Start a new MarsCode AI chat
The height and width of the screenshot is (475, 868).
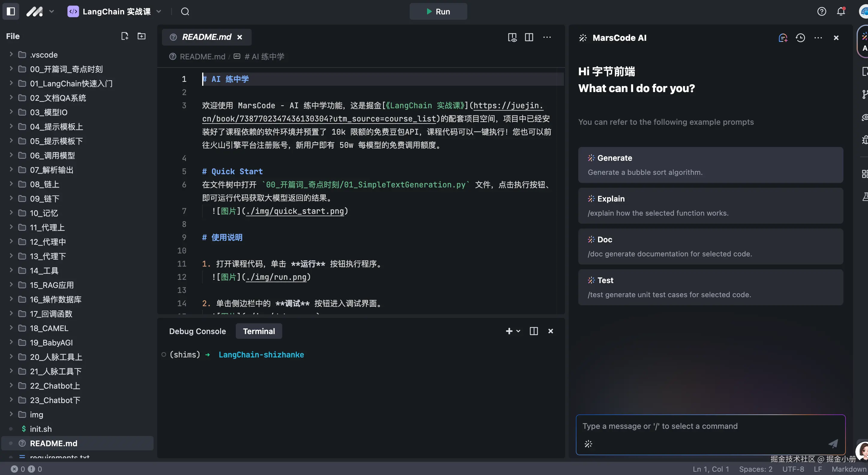click(x=783, y=38)
